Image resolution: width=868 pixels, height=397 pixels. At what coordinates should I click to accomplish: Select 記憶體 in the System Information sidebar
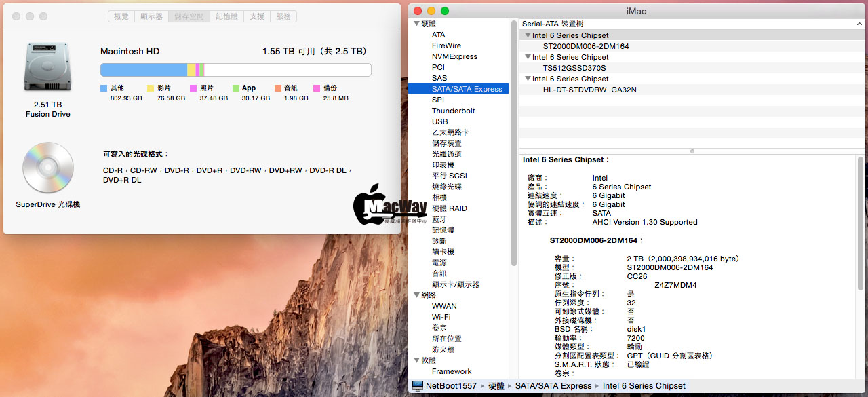pyautogui.click(x=443, y=230)
